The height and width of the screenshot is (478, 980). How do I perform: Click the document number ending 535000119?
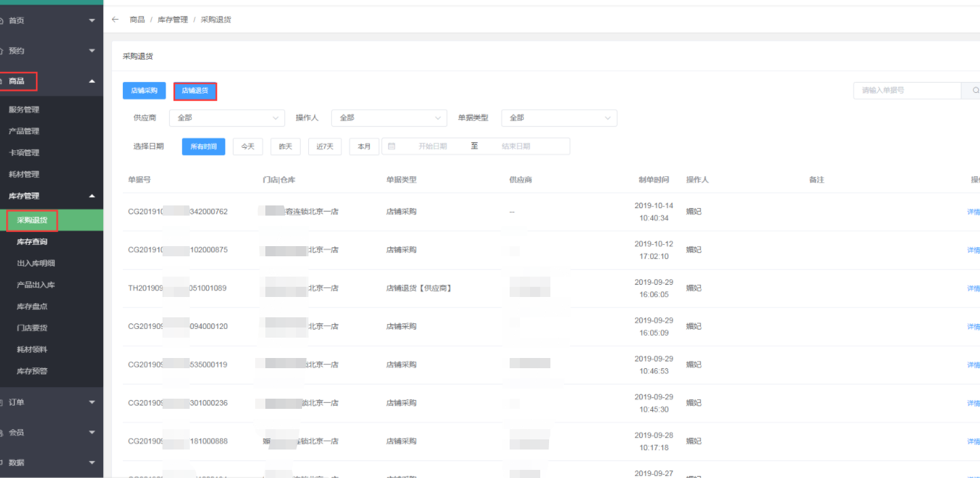point(178,365)
